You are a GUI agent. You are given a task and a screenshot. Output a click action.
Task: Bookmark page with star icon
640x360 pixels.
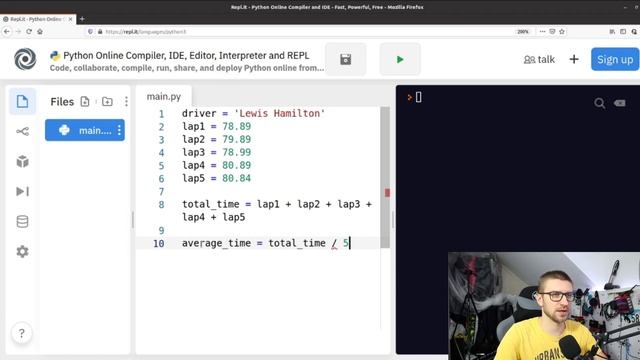tap(562, 31)
